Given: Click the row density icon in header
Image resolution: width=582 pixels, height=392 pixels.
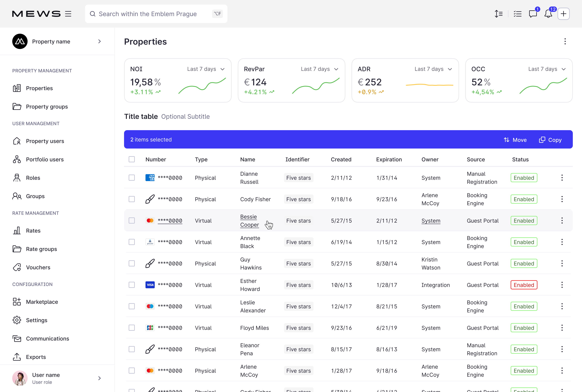Looking at the screenshot, I should tap(499, 14).
